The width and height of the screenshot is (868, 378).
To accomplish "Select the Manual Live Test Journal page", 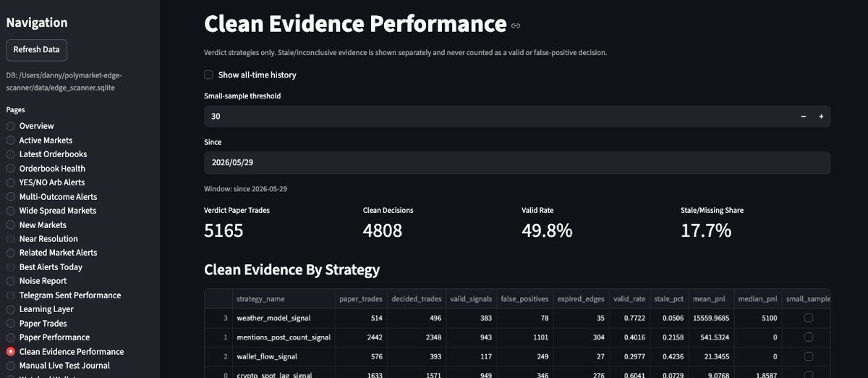I will (x=58, y=366).
